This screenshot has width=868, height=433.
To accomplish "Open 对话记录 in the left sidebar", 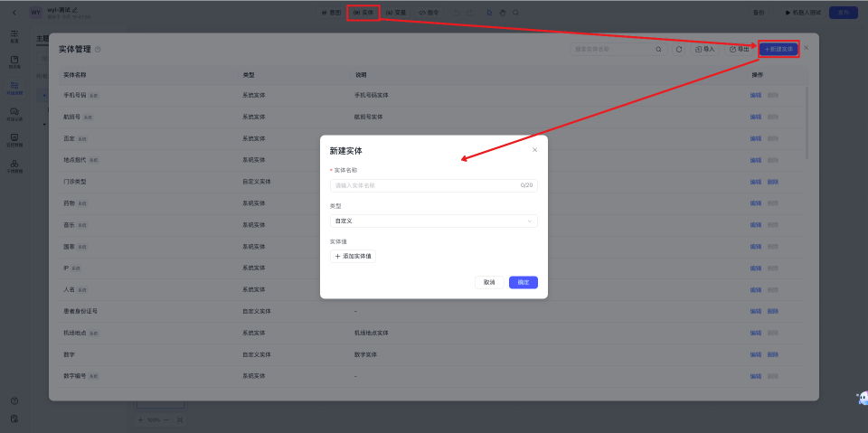I will 14,114.
